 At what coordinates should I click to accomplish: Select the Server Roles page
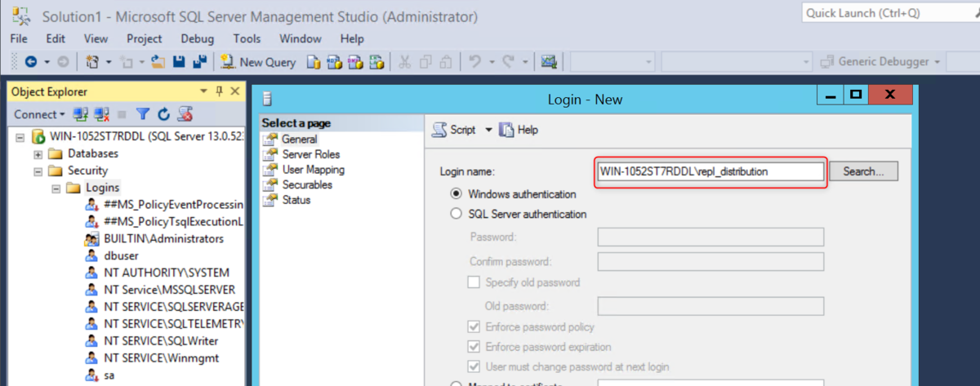pyautogui.click(x=311, y=154)
